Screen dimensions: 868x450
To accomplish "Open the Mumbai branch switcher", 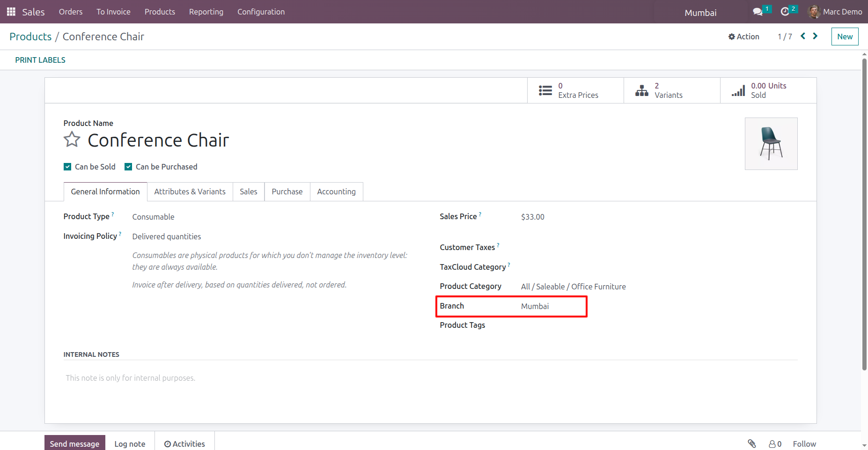I will (x=700, y=13).
